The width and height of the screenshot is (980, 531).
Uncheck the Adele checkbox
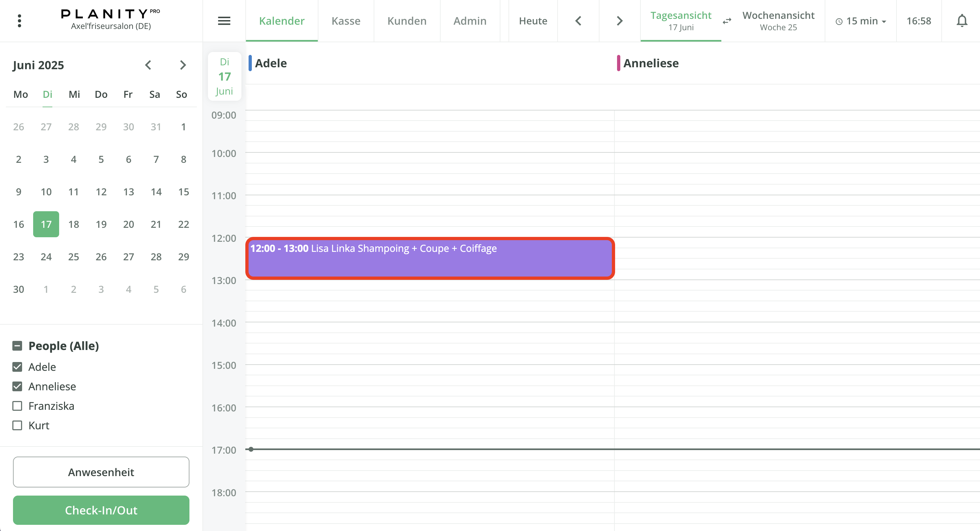(17, 367)
